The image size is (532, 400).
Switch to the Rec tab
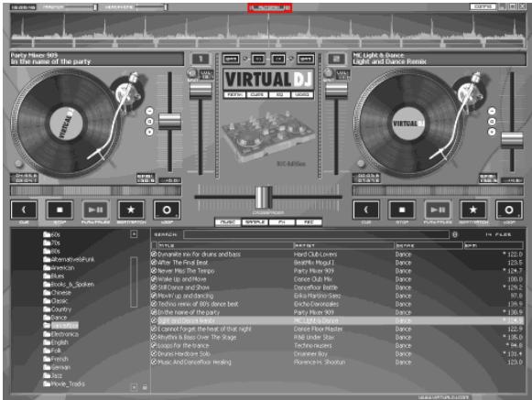click(309, 222)
